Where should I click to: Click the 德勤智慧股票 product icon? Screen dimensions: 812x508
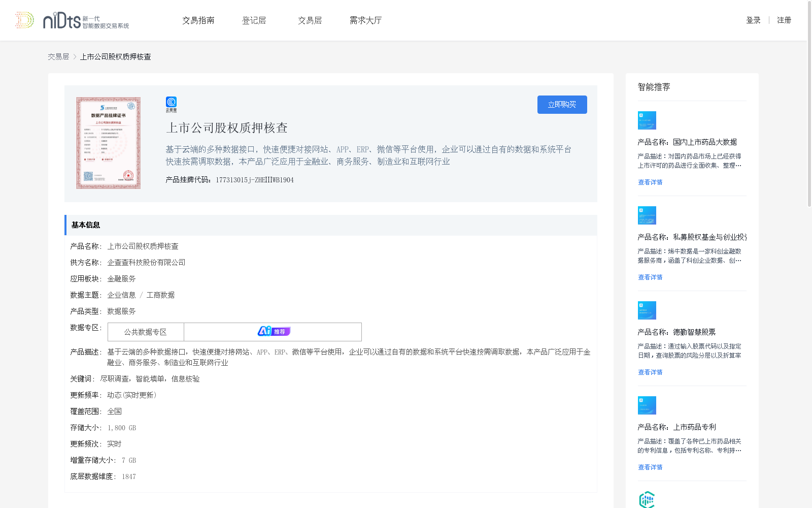click(x=647, y=310)
